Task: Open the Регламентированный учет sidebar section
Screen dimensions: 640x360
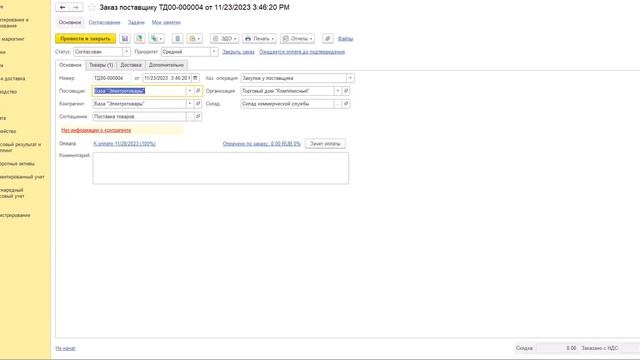Action: tap(22, 177)
